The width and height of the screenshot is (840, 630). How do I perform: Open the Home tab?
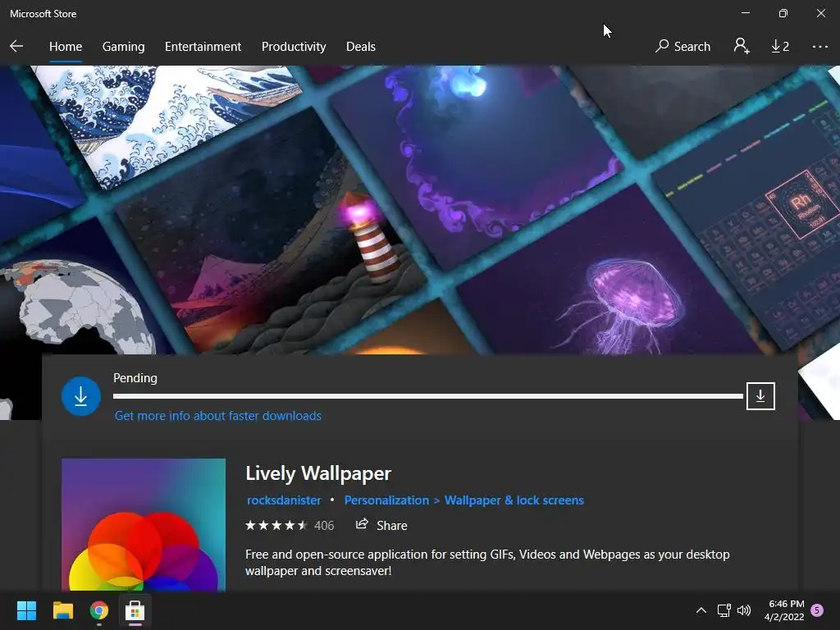pos(66,47)
